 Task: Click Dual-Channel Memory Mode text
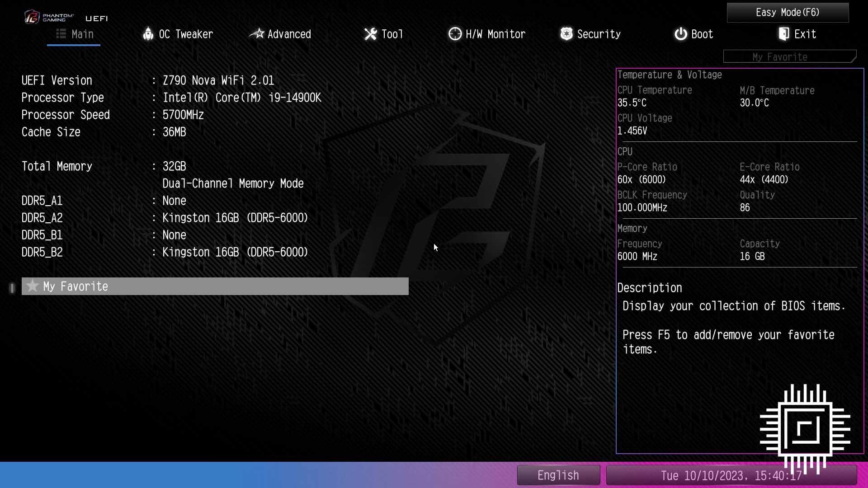(x=233, y=183)
